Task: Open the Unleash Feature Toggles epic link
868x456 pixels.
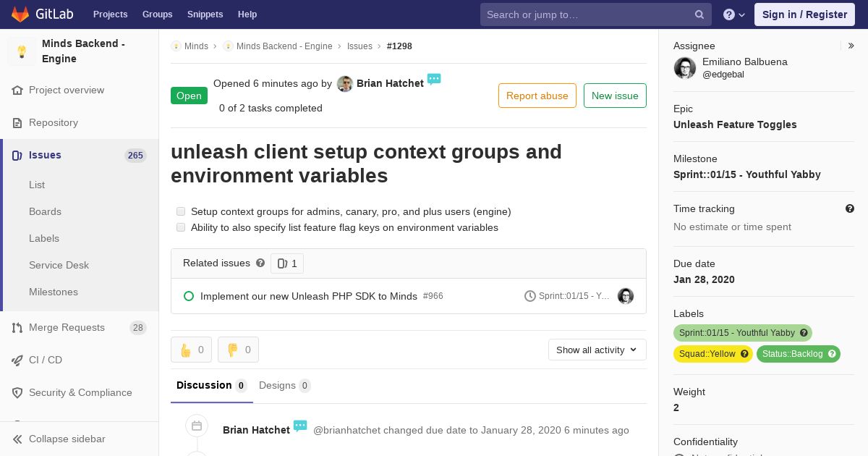Action: click(735, 124)
